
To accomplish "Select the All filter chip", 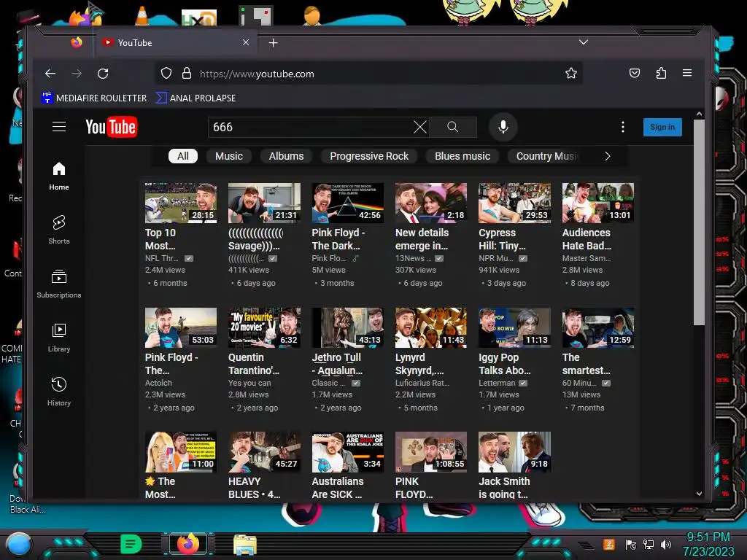I will click(183, 156).
